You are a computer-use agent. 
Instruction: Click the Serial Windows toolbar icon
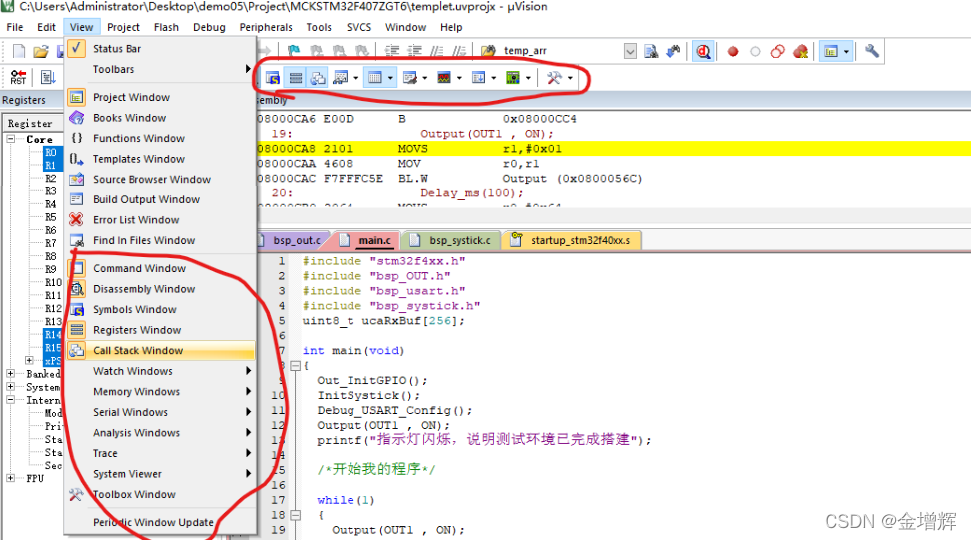[409, 78]
